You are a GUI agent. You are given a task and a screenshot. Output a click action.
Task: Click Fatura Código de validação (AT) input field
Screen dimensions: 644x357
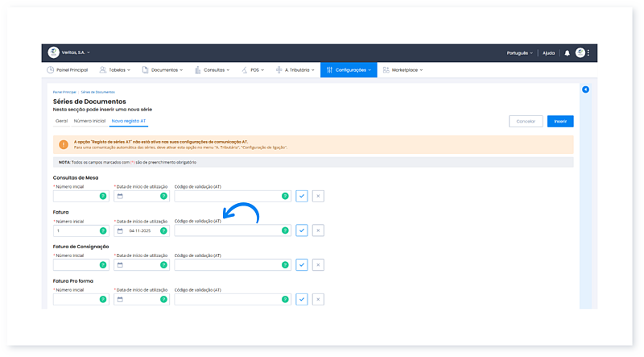click(227, 230)
